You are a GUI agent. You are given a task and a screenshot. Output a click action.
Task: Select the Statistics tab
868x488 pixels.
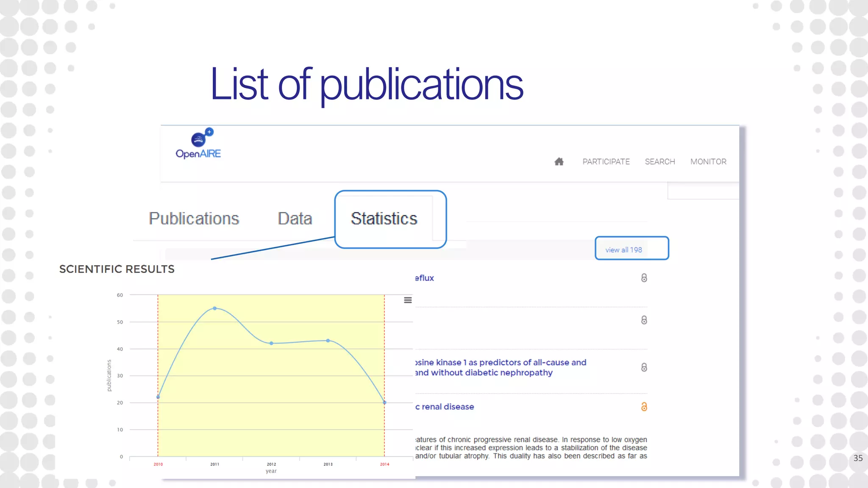[384, 219]
